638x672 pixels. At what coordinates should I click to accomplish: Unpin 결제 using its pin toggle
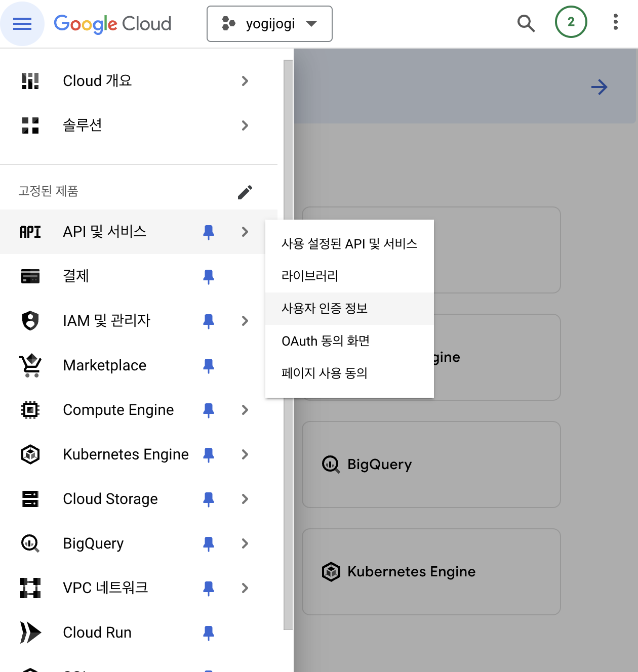tap(209, 276)
